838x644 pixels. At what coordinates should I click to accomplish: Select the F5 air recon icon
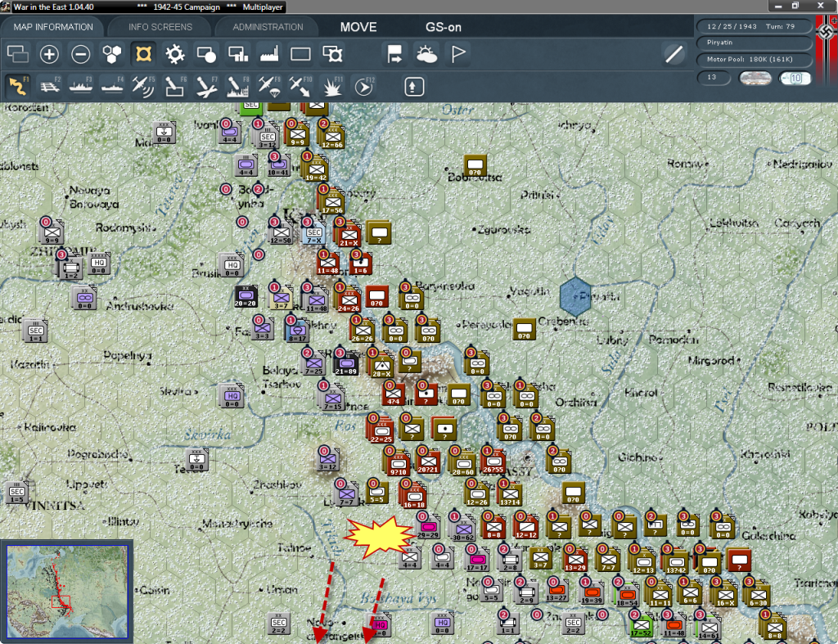pyautogui.click(x=143, y=86)
